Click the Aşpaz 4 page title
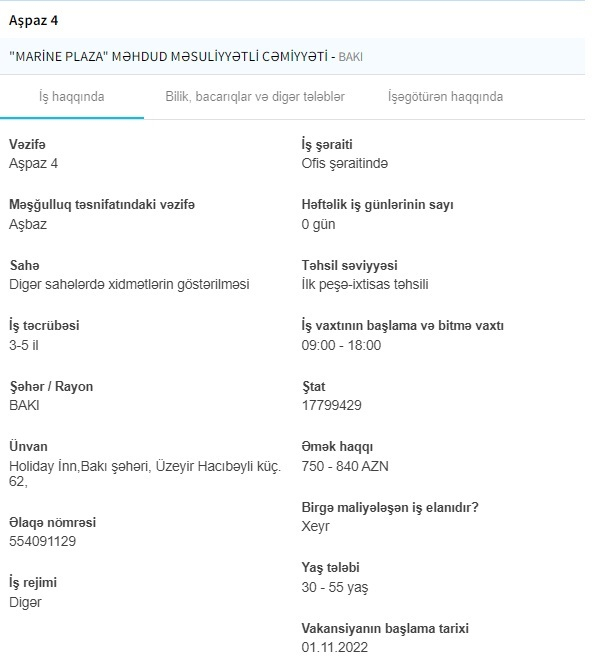The height and width of the screenshot is (672, 592). [x=33, y=21]
